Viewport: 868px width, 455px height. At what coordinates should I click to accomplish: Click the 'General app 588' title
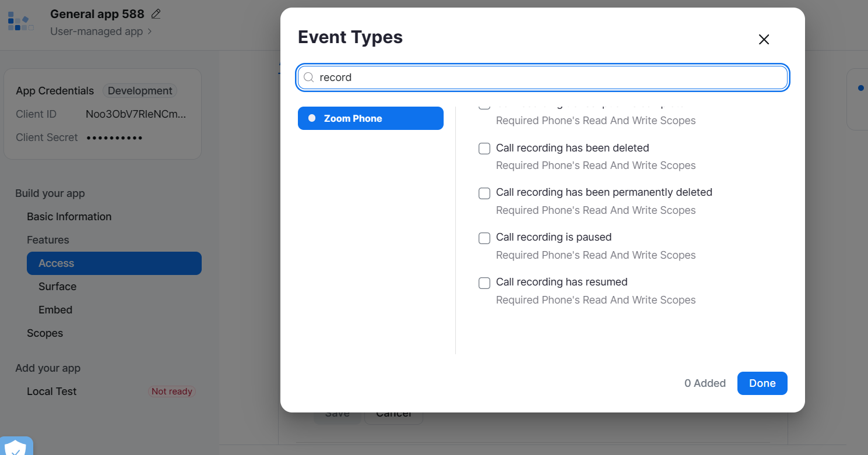point(97,13)
